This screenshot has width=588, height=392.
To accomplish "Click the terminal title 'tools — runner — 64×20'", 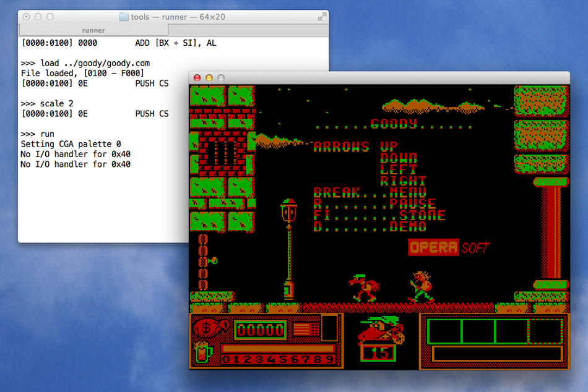I will coord(178,17).
